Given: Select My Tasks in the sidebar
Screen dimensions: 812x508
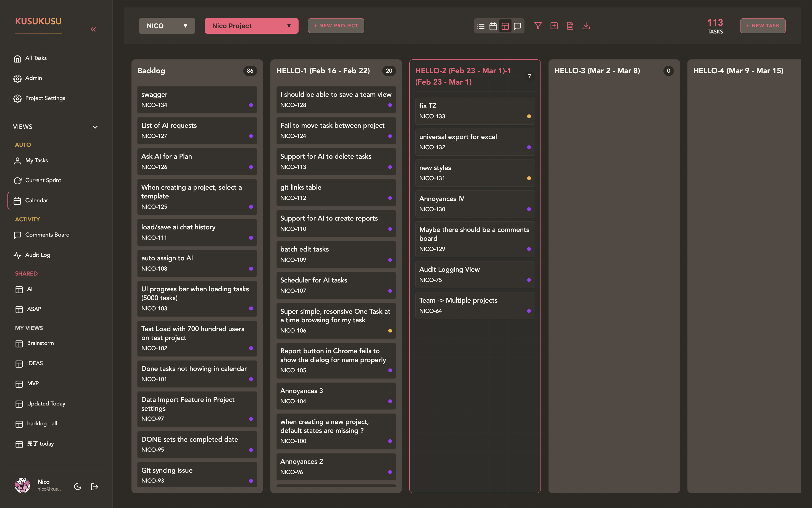Looking at the screenshot, I should point(36,160).
